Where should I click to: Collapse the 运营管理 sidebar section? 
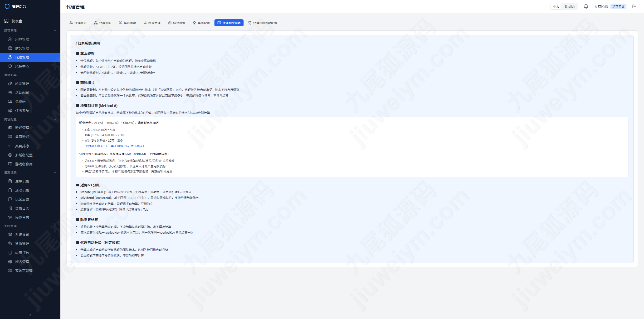(55, 30)
